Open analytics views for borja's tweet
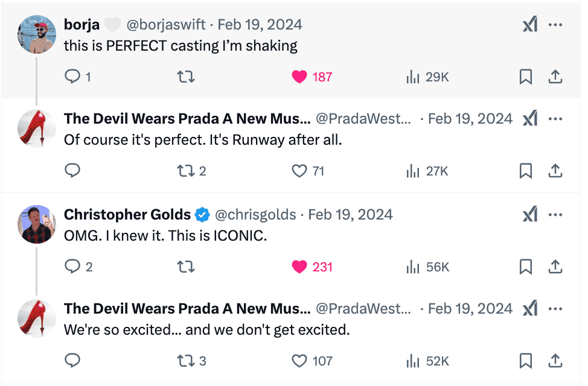 pyautogui.click(x=412, y=77)
